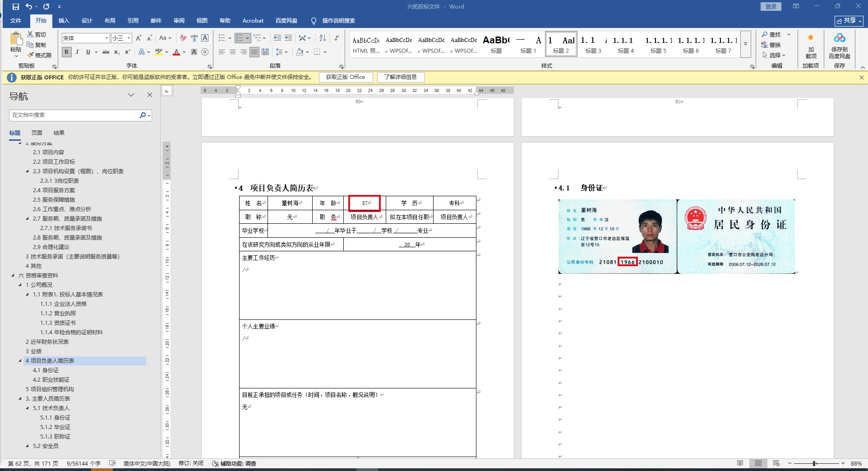Click the save to Baidu Netdisk icon
Image resolution: width=868 pixels, height=471 pixels.
[x=839, y=46]
